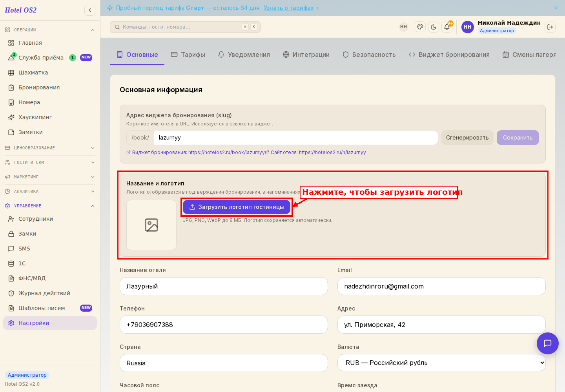Open notifications bell in header
565x392 pixels.
point(447,27)
